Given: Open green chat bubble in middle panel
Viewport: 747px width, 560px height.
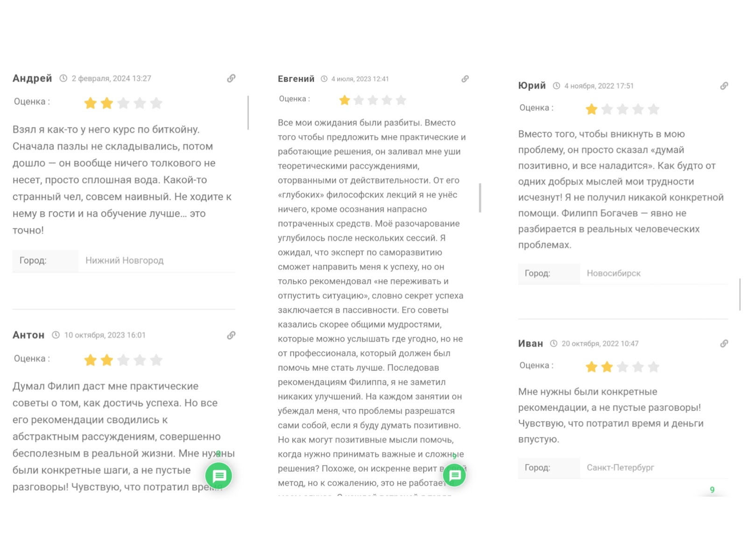Looking at the screenshot, I should tap(454, 475).
